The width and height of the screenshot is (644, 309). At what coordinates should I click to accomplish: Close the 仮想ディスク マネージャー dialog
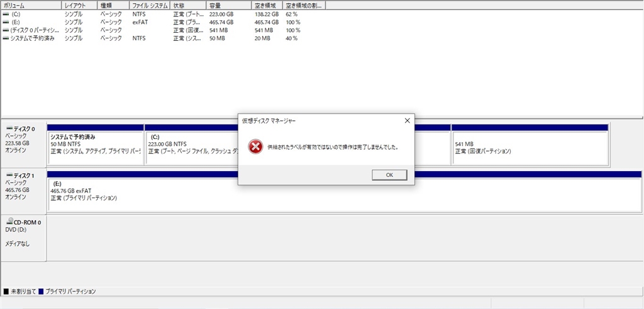click(407, 121)
